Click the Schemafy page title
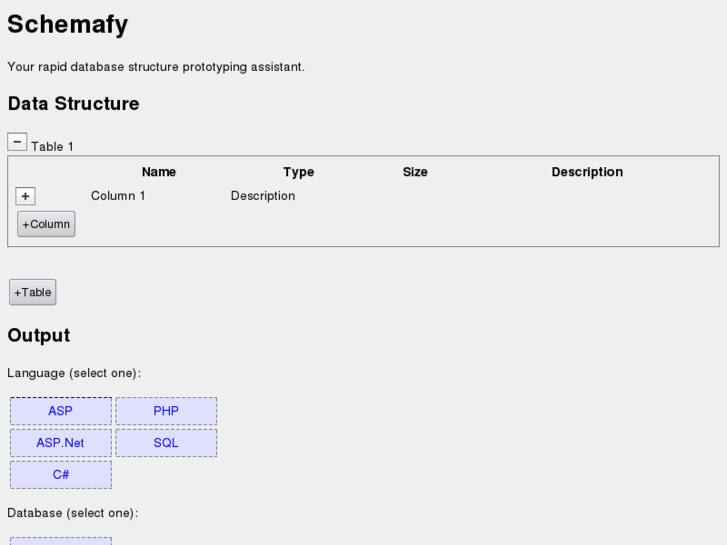Screen dimensions: 727x545 [x=68, y=25]
